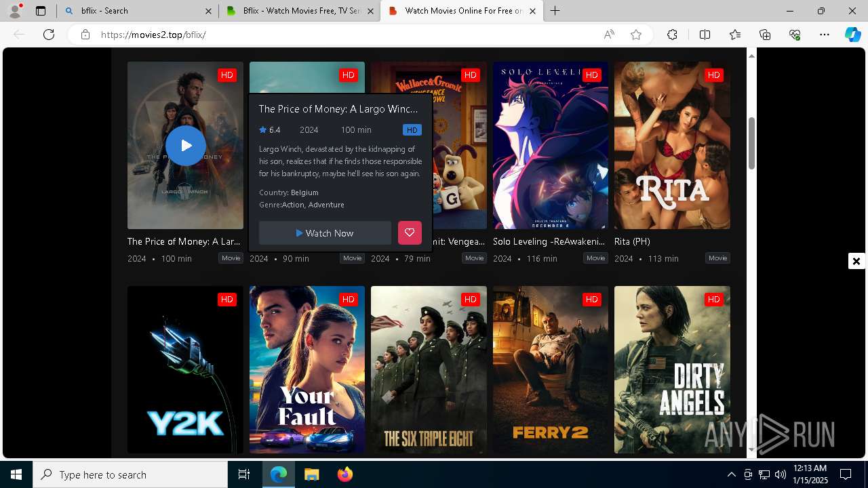The width and height of the screenshot is (868, 488).
Task: Open the Ferry 2 movie poster
Action: click(x=551, y=369)
